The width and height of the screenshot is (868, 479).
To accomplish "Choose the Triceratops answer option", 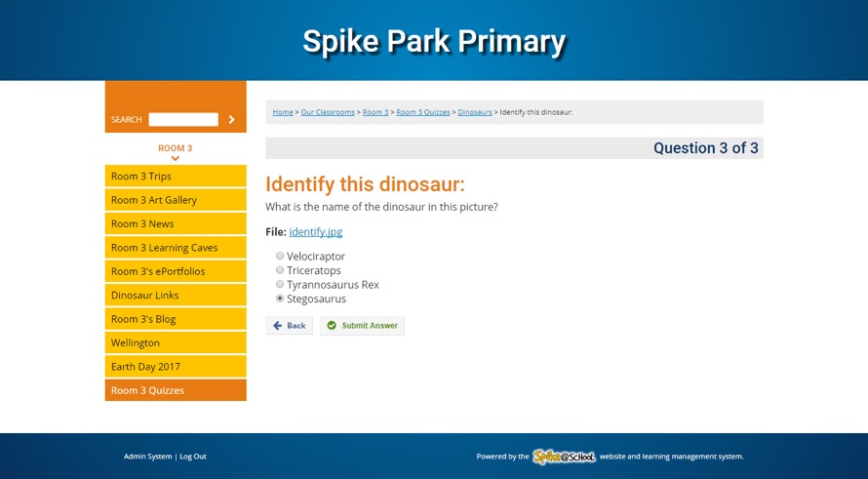I will click(280, 270).
